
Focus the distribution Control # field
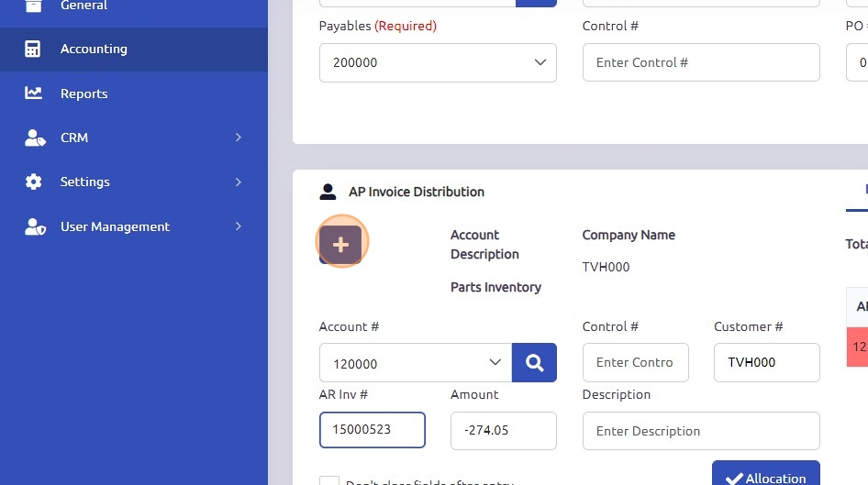[636, 363]
